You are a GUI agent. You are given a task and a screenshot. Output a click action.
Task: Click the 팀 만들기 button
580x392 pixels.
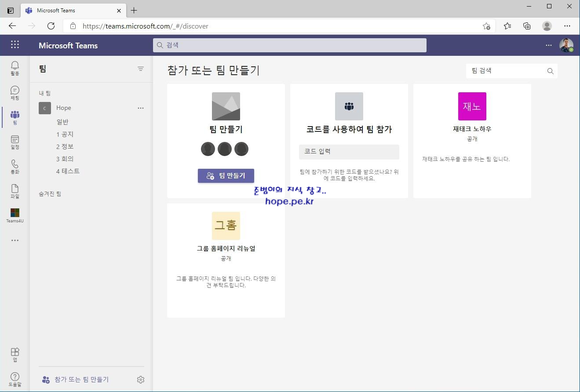(226, 176)
